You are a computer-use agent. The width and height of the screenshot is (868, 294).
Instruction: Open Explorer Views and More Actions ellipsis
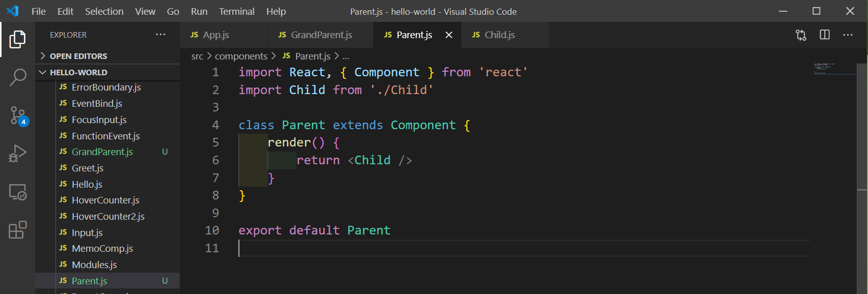click(x=160, y=35)
